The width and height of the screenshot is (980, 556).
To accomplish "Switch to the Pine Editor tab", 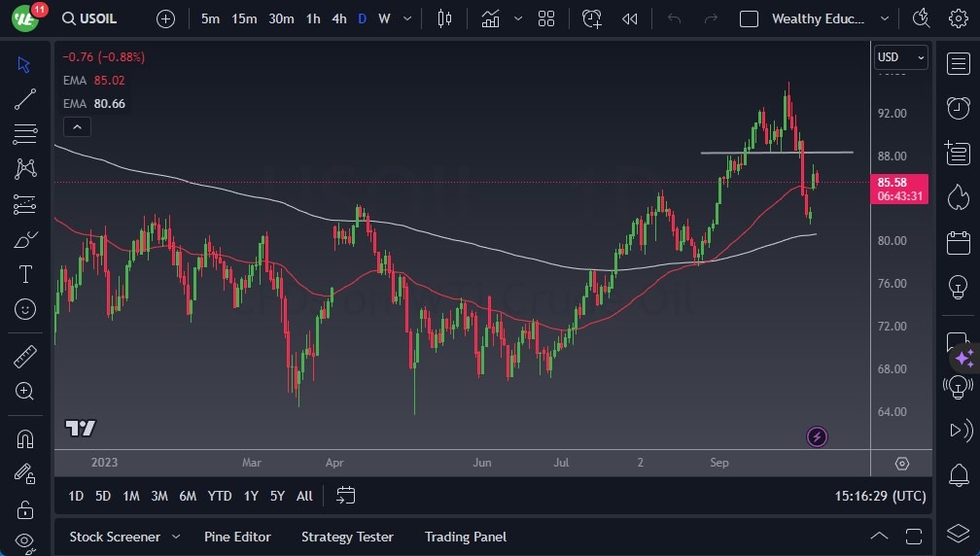I will tap(237, 537).
